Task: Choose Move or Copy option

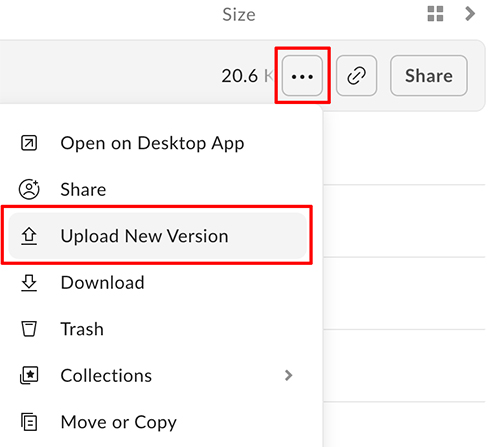Action: (157, 422)
